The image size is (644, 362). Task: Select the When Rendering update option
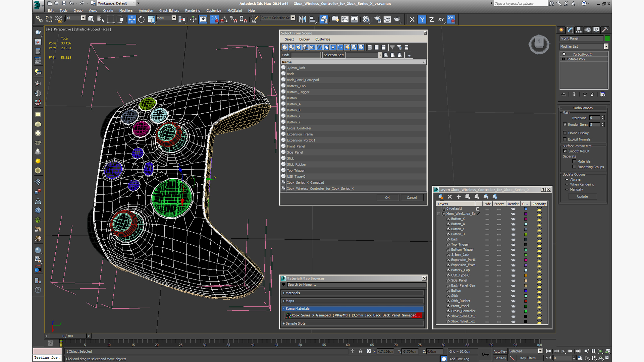(x=567, y=184)
